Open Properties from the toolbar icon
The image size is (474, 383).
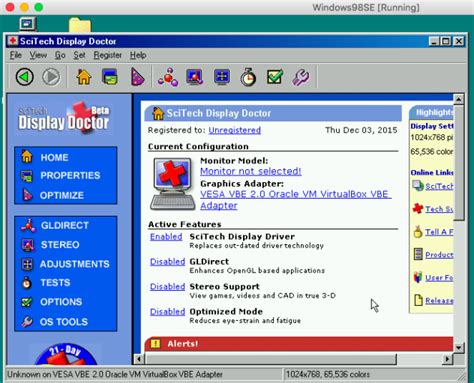tap(110, 77)
